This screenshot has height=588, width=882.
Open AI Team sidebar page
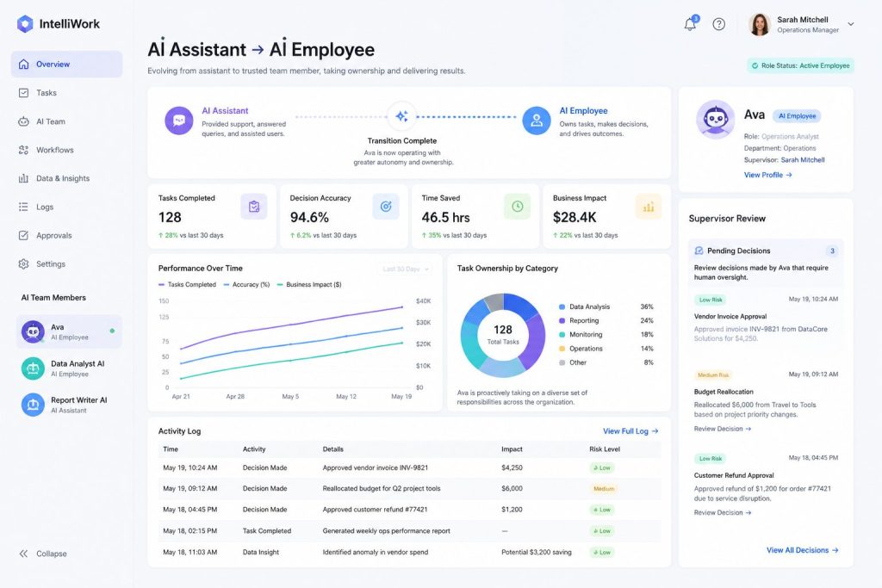[x=66, y=121]
